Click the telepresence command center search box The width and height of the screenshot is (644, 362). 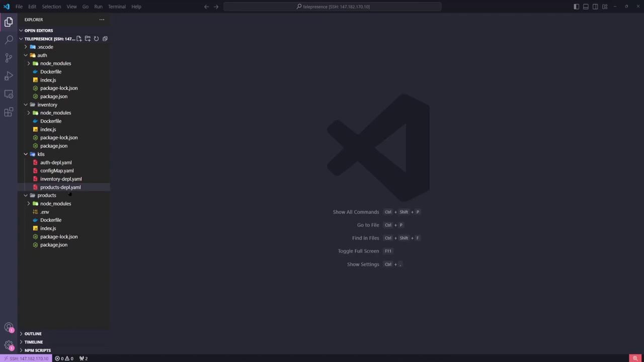pos(333,7)
